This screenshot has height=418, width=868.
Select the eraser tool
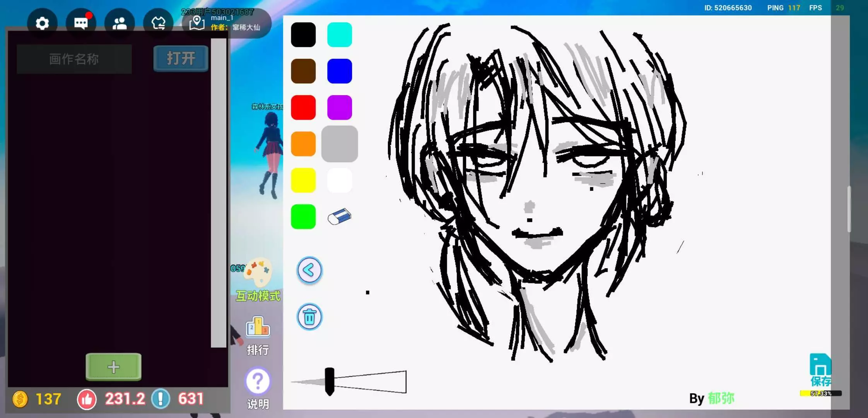tap(339, 217)
